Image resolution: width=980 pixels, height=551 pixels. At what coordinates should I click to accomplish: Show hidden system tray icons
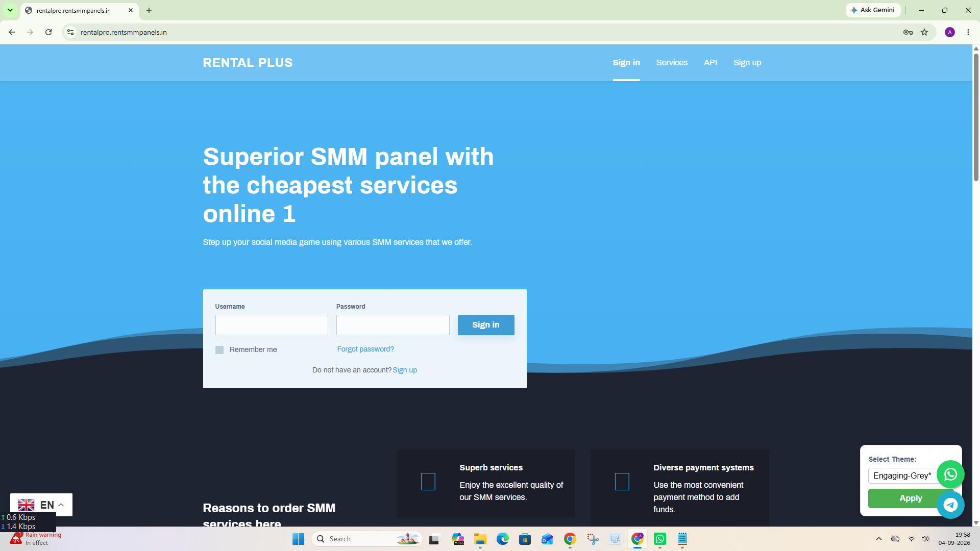[x=879, y=539]
